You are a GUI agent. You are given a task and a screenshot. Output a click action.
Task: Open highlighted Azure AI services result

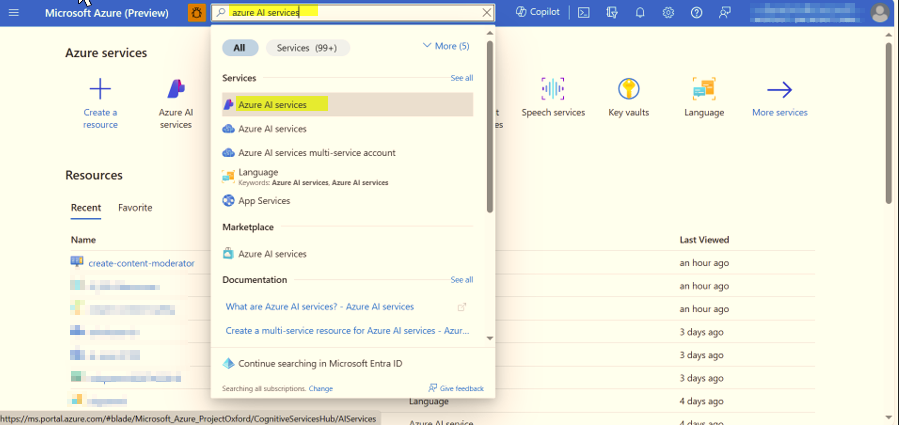click(x=347, y=104)
